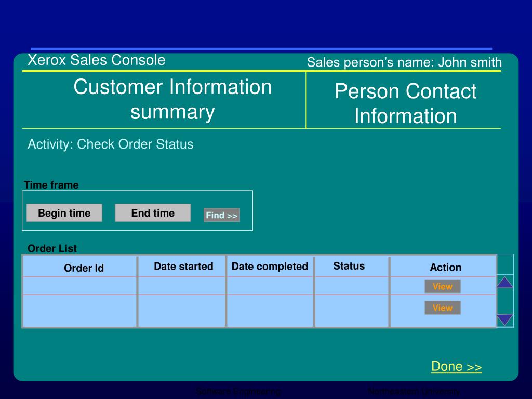
Task: Select the Status column header
Action: pos(349,266)
